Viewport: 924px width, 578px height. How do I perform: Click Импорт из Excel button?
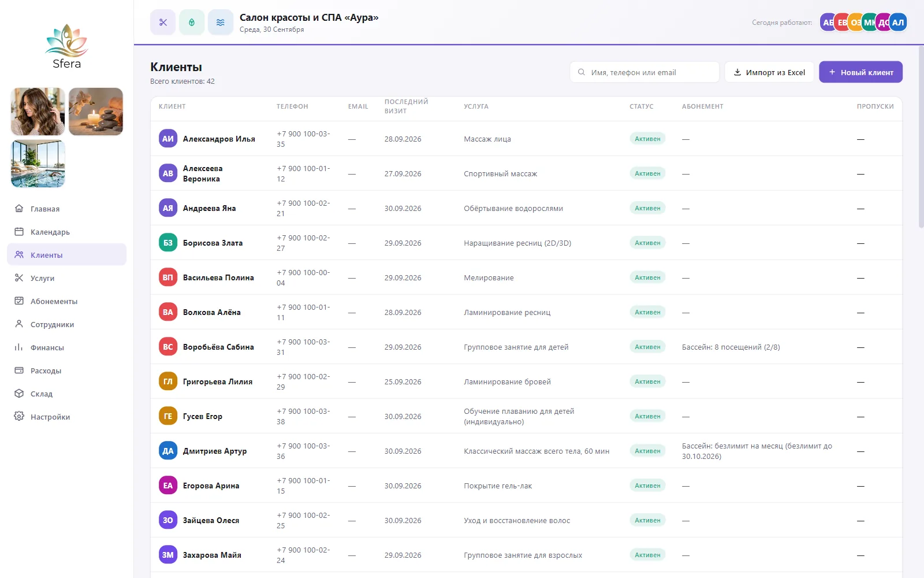pos(769,72)
